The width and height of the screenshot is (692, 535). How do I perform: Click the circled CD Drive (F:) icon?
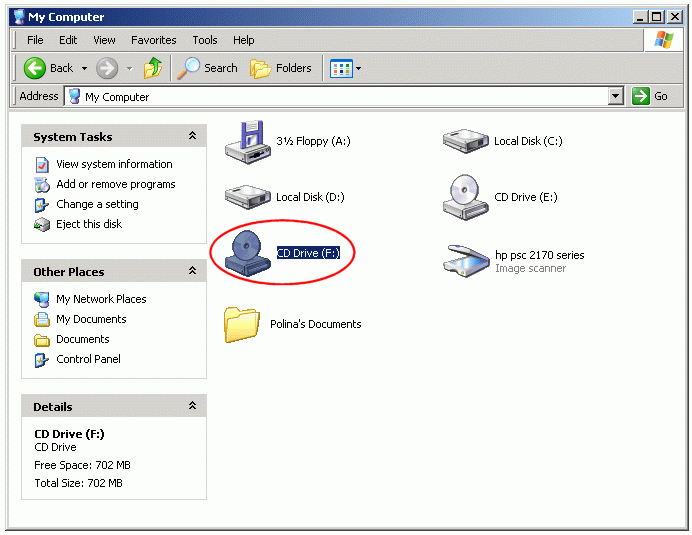[x=247, y=254]
